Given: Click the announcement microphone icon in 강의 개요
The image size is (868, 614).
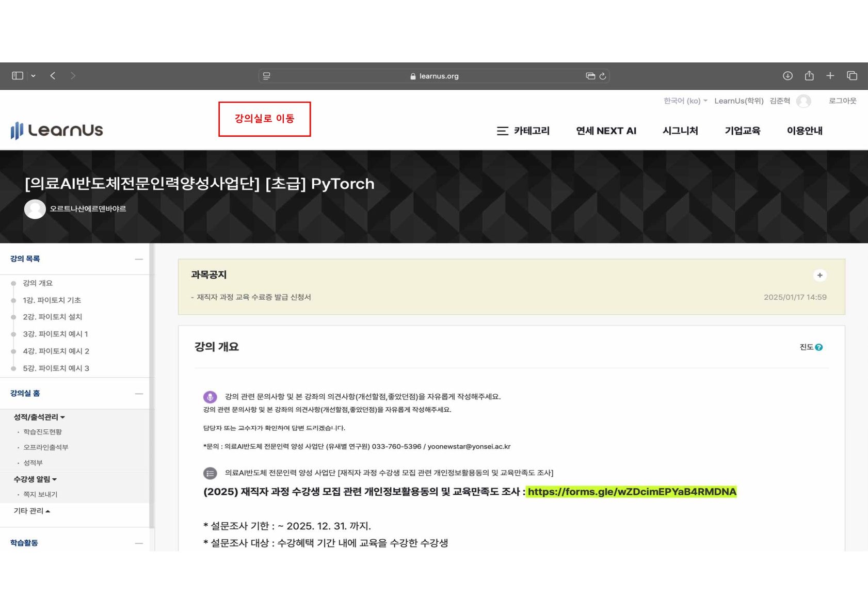Looking at the screenshot, I should coord(210,397).
